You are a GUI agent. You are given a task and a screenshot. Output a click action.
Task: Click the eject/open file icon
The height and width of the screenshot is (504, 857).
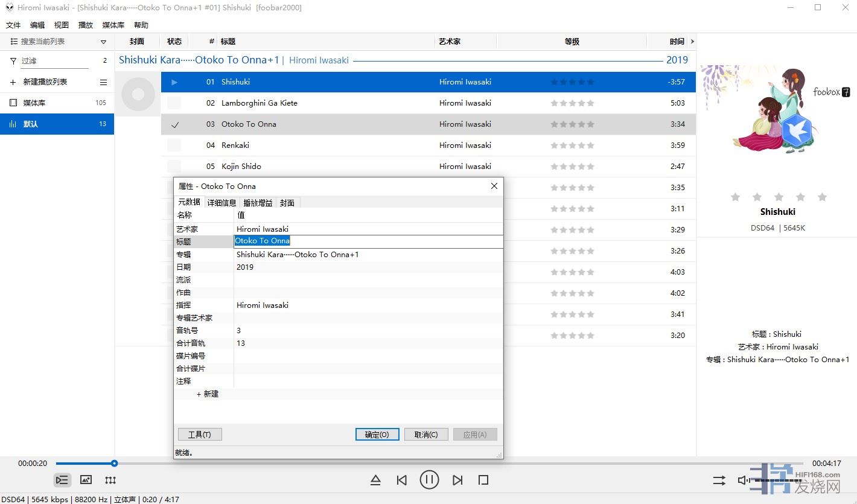tap(375, 480)
